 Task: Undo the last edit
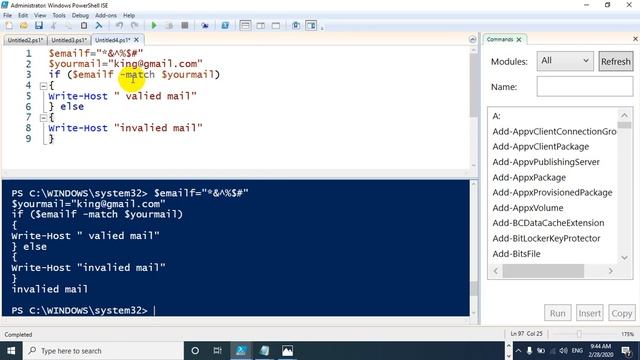pos(119,25)
